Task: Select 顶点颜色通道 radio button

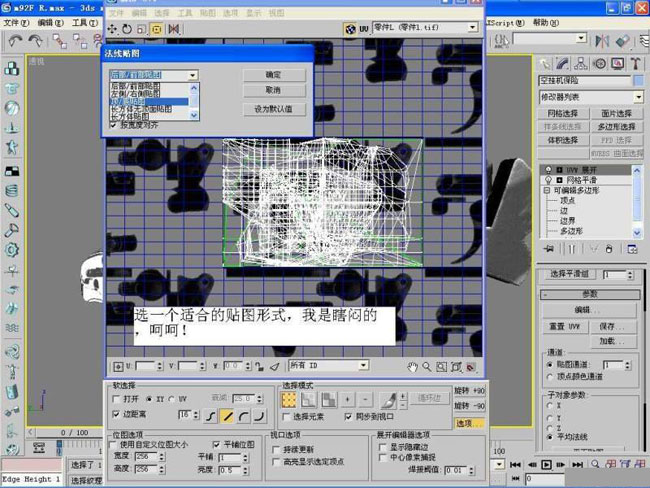Action: pos(550,376)
